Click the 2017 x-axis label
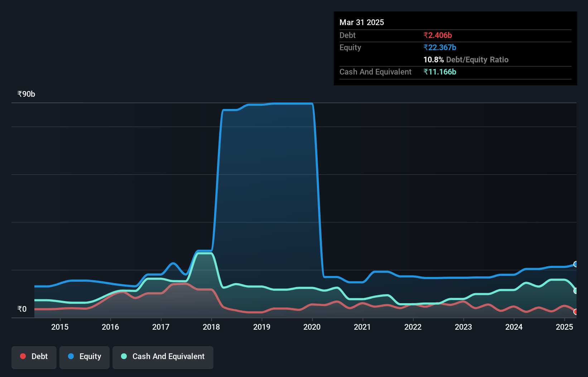 (x=161, y=327)
